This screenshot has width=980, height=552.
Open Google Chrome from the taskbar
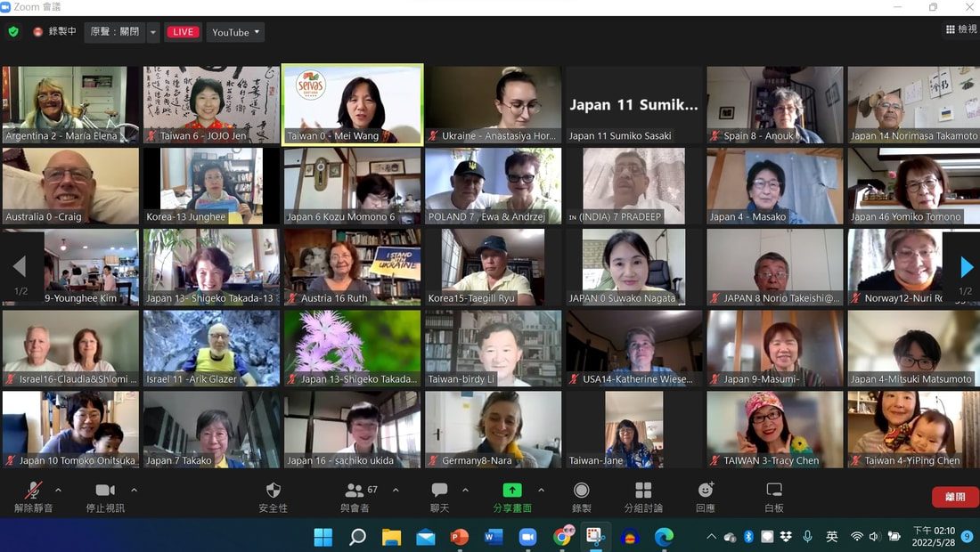[x=562, y=536]
